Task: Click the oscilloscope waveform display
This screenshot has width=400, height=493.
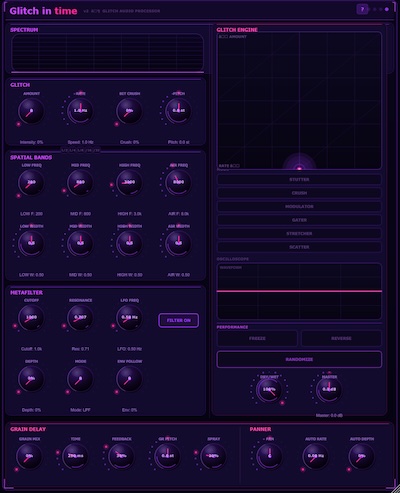Action: click(x=299, y=291)
